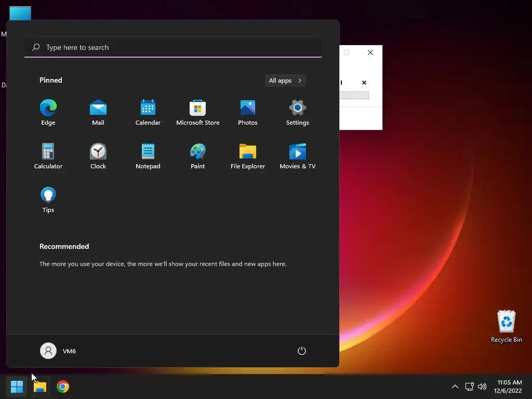This screenshot has width=532, height=399.
Task: Launch Notepad
Action: point(148,156)
